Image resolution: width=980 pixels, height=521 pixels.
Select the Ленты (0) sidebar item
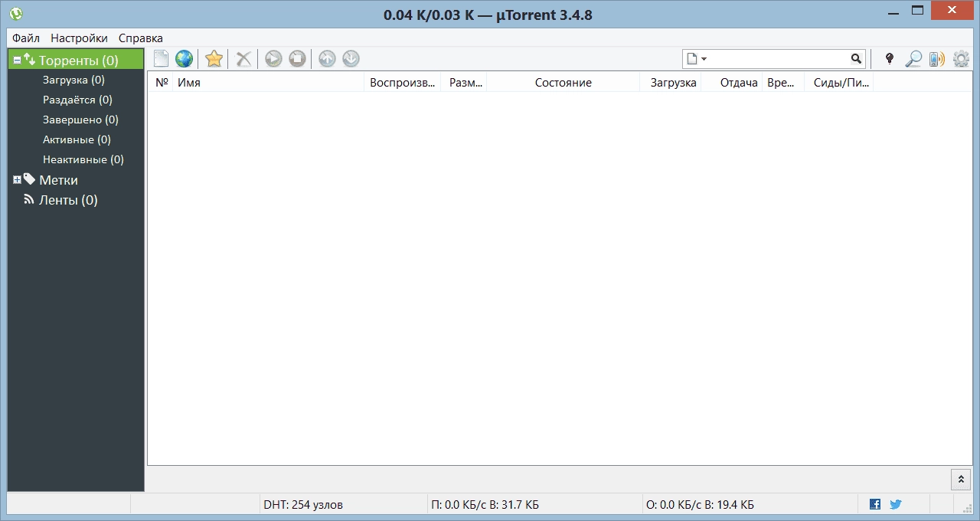[x=68, y=200]
